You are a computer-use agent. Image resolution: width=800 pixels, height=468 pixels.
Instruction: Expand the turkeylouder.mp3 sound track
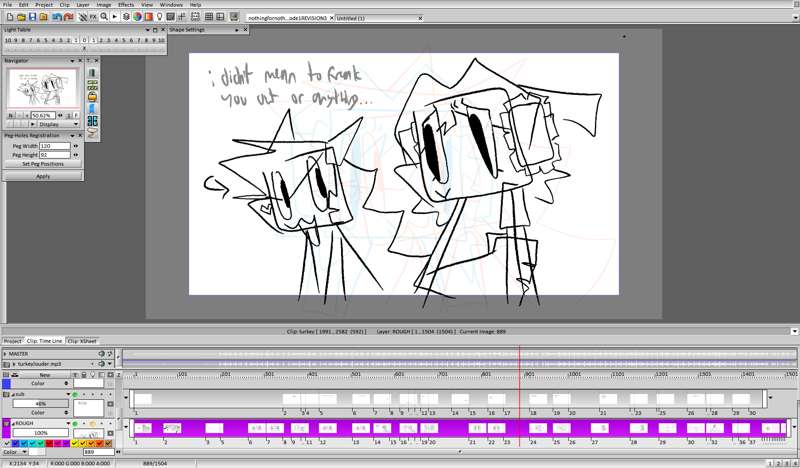pos(14,364)
